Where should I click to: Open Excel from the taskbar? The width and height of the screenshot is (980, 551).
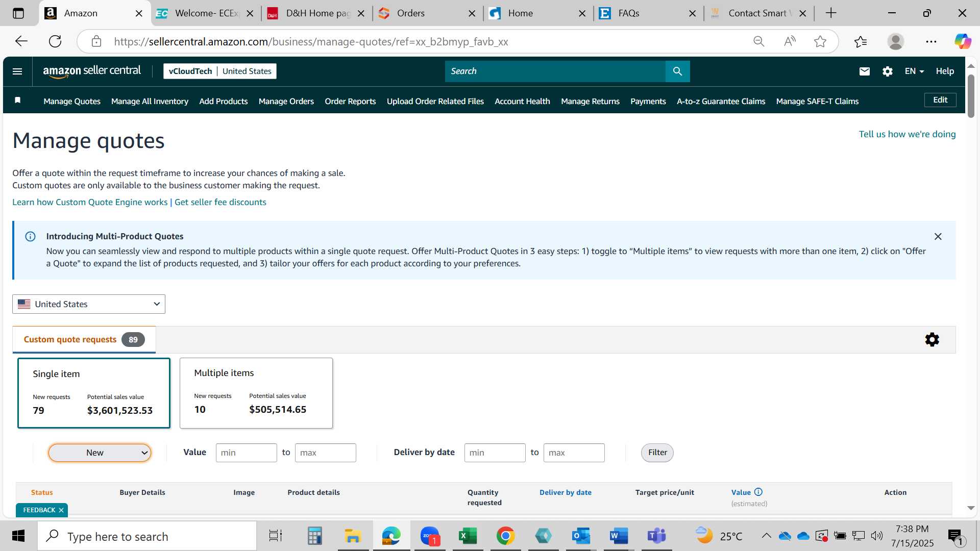[467, 536]
